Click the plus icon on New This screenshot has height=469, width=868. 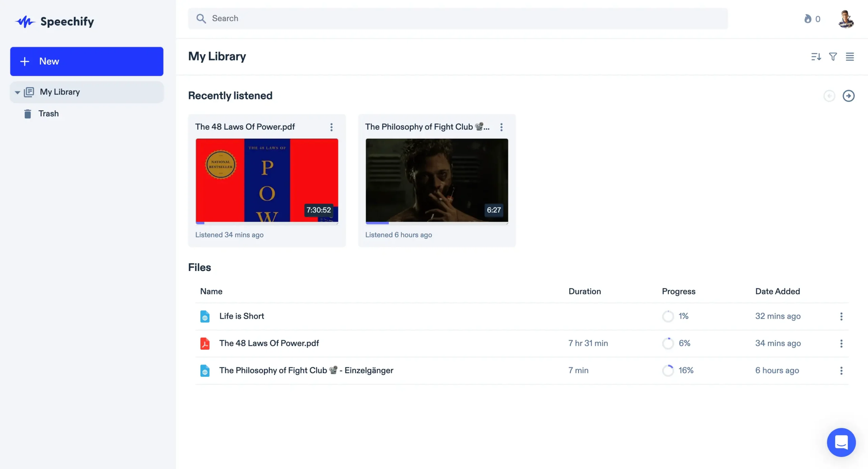(x=25, y=61)
